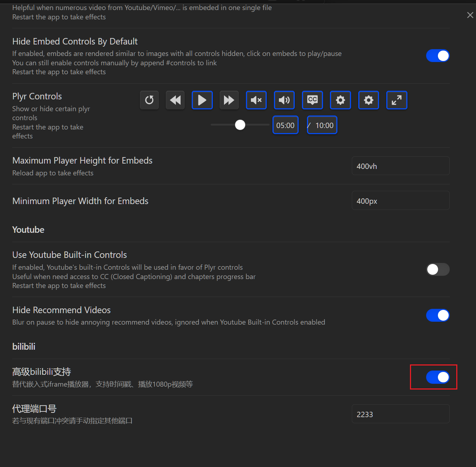Enable Use Youtube Built-in Controls
476x467 pixels.
pos(438,269)
